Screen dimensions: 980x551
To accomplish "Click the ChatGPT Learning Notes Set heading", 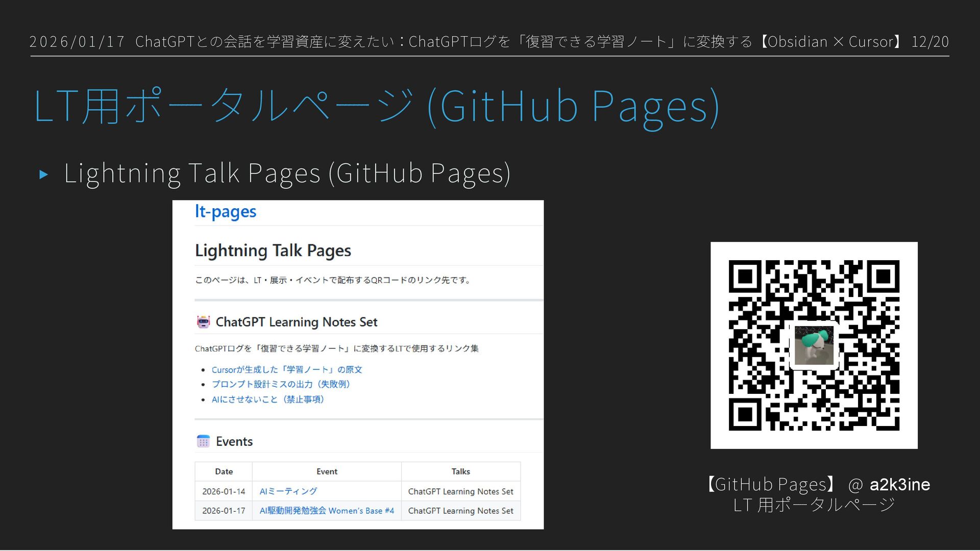I will coord(296,322).
